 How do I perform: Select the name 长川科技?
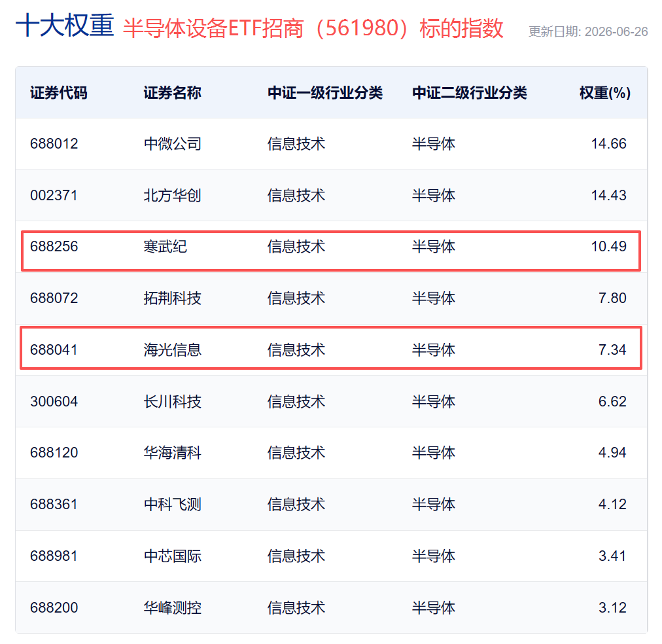172,402
